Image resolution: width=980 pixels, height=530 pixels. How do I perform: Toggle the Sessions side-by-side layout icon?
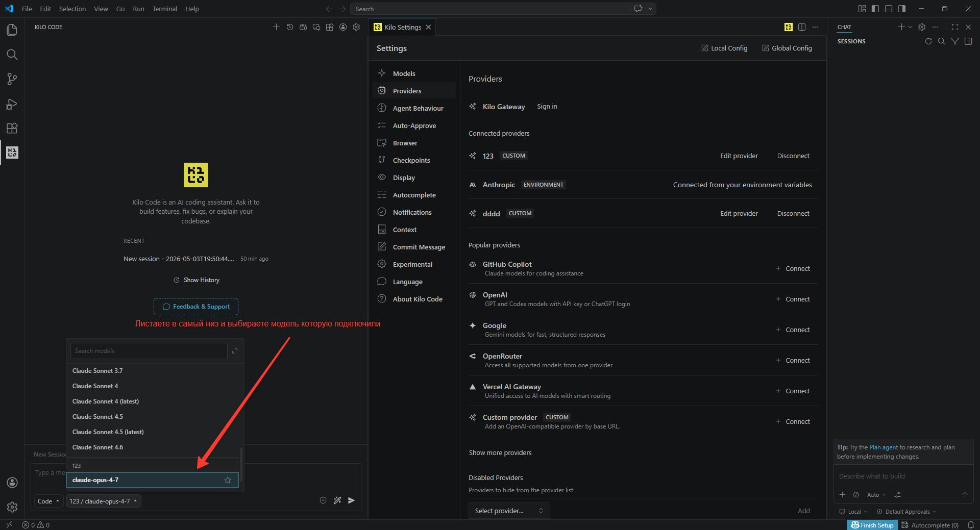(968, 41)
